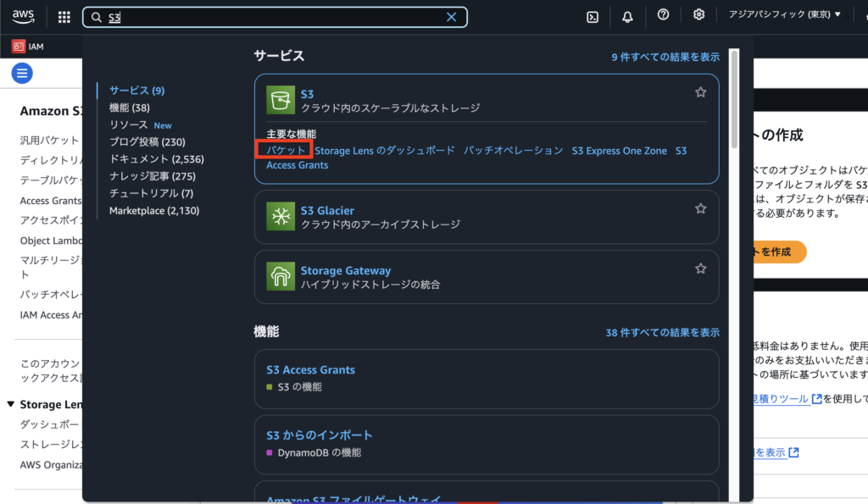Open Storage Lens のダッシュボード link
Image resolution: width=868 pixels, height=504 pixels.
[385, 151]
